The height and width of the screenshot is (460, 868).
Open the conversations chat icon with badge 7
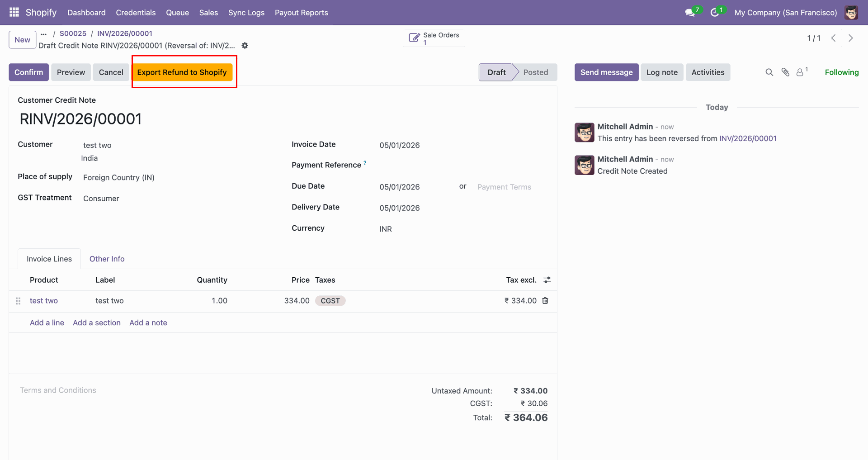tap(690, 13)
